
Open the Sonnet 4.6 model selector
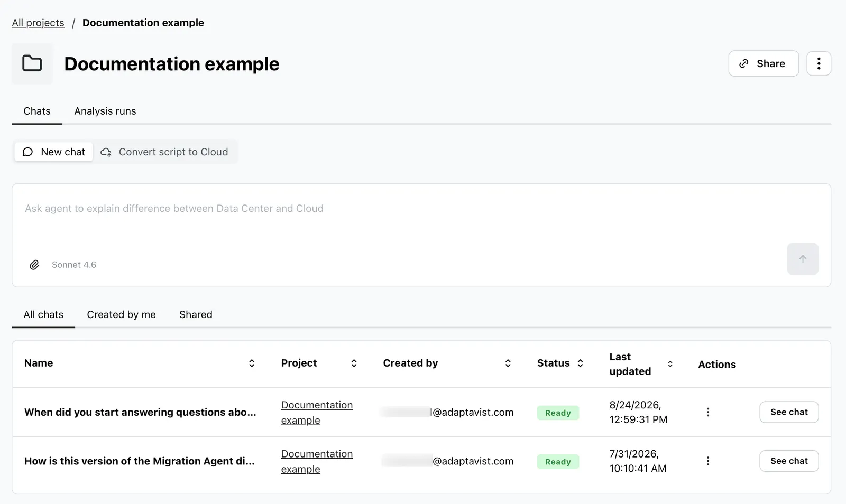point(74,265)
